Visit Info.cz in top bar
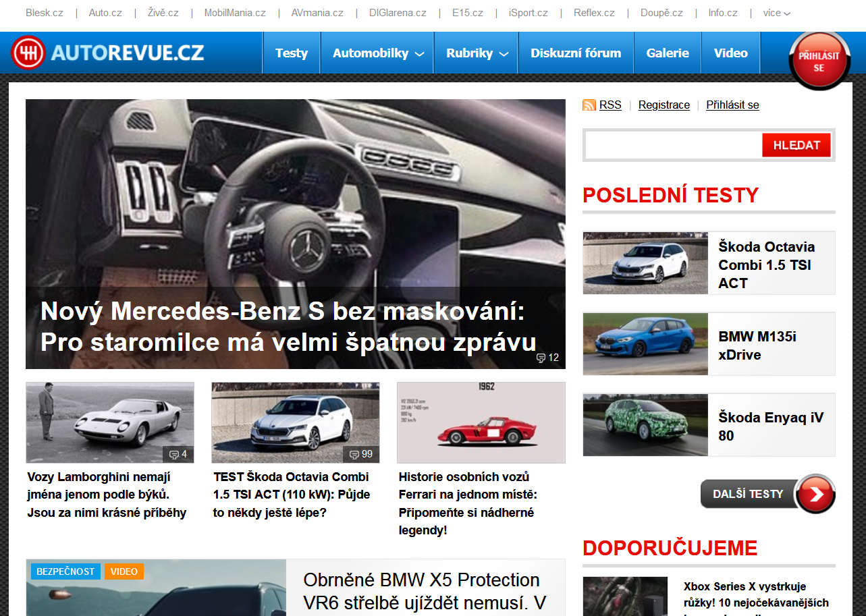The image size is (866, 616). pyautogui.click(x=723, y=13)
